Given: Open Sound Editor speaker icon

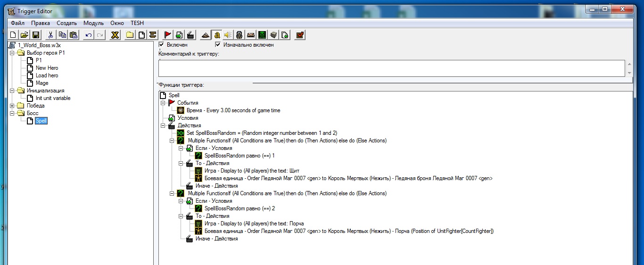Looking at the screenshot, I should [228, 34].
